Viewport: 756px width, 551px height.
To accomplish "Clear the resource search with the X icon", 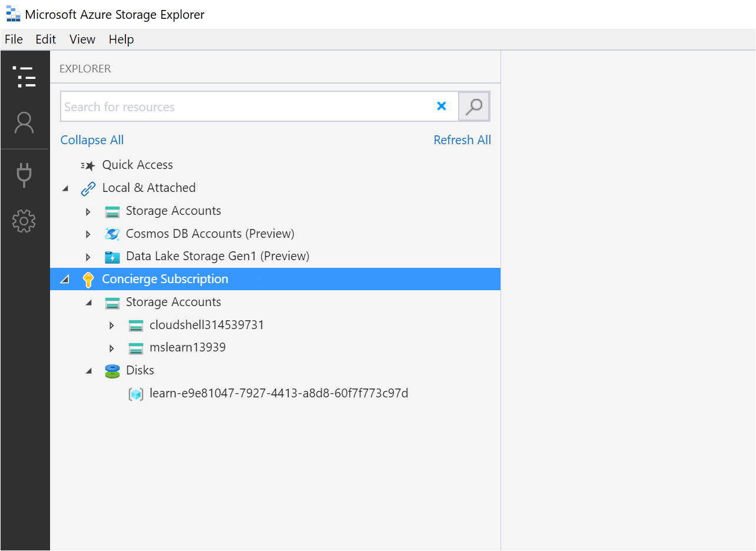I will (442, 106).
